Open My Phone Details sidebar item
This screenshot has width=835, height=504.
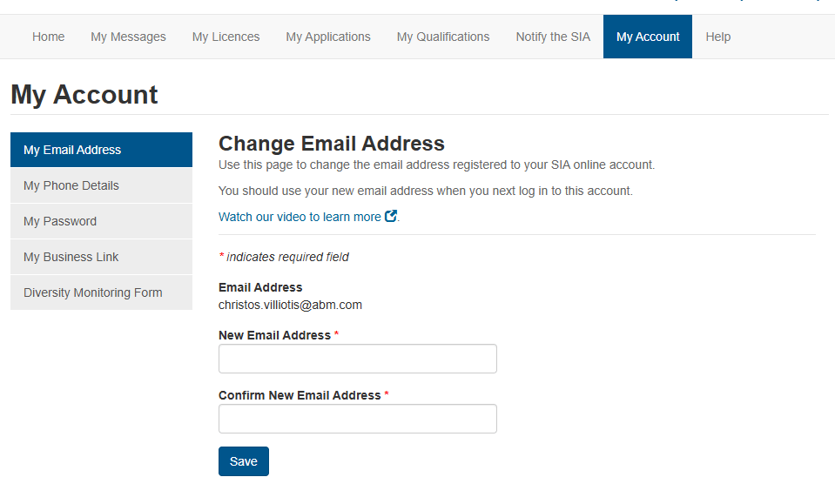click(x=101, y=185)
